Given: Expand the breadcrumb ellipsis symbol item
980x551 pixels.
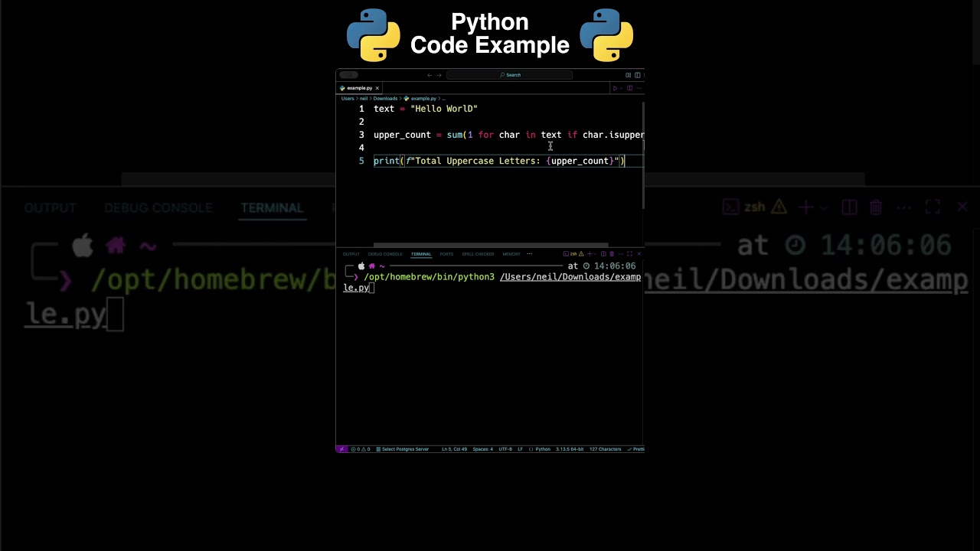Looking at the screenshot, I should pyautogui.click(x=444, y=99).
